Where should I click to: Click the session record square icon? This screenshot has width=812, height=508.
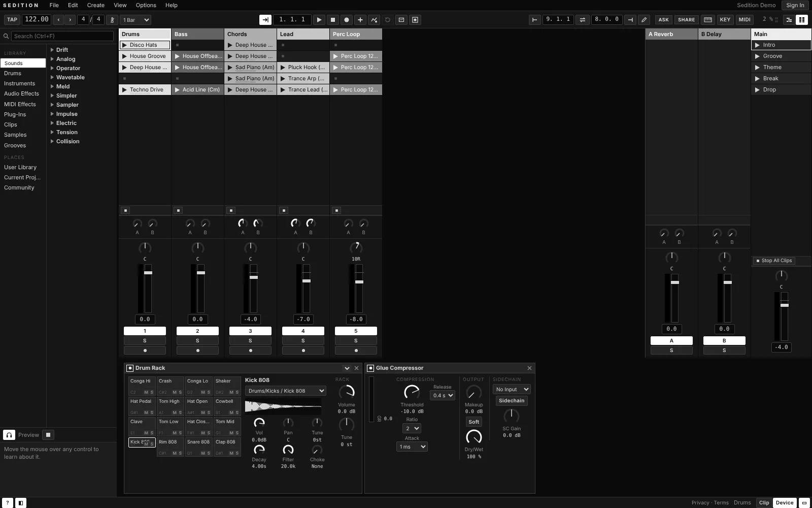pyautogui.click(x=415, y=20)
